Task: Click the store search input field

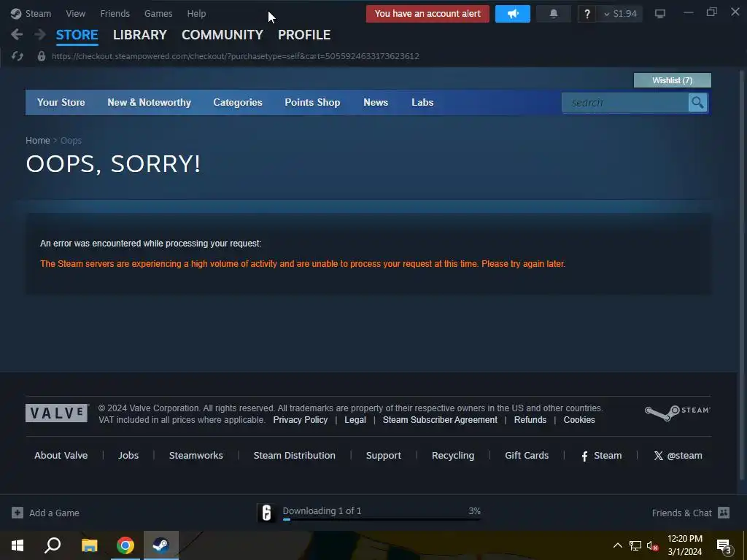Action: [625, 102]
